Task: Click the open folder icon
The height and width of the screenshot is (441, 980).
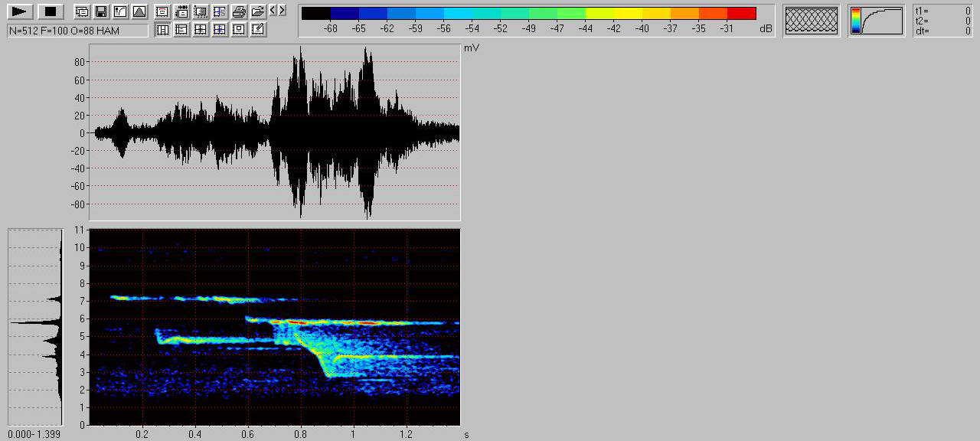Action: (x=258, y=11)
